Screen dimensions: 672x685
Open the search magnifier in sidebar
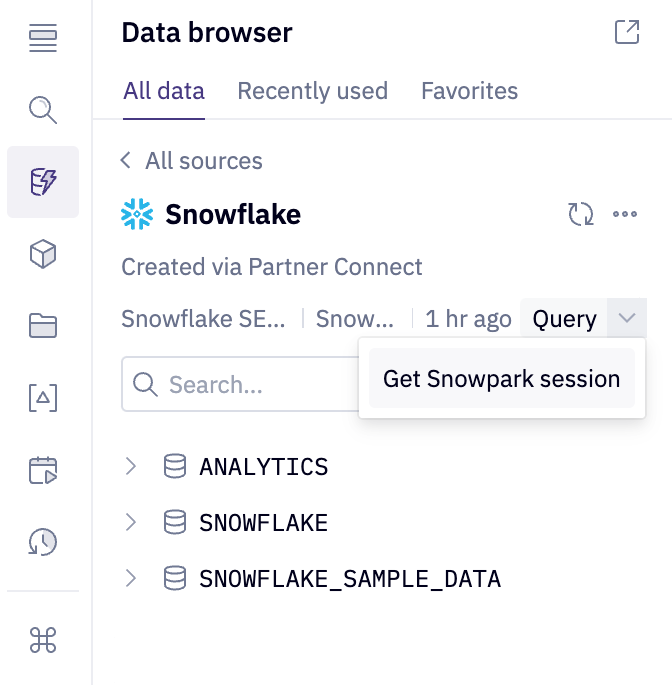(x=43, y=109)
